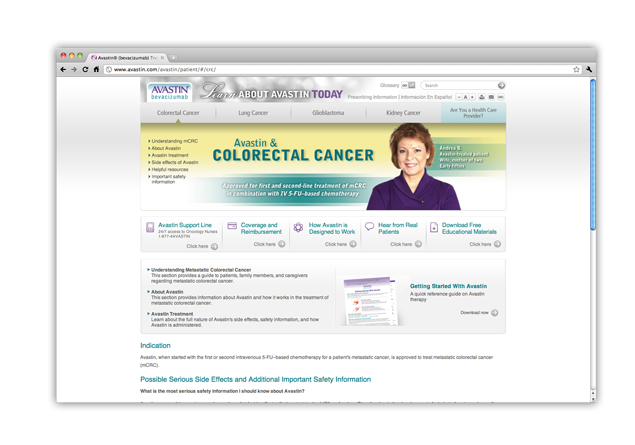635x445 pixels.
Task: Open Información En Español link
Action: pyautogui.click(x=426, y=97)
